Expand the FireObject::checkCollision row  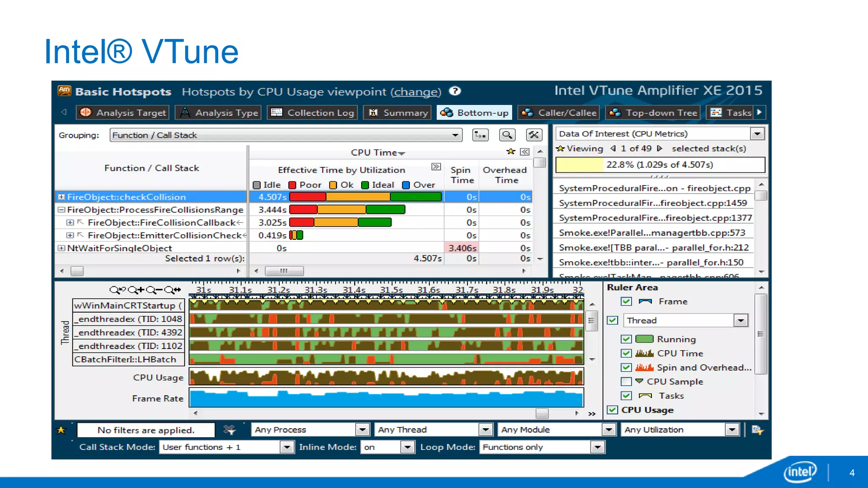point(61,197)
